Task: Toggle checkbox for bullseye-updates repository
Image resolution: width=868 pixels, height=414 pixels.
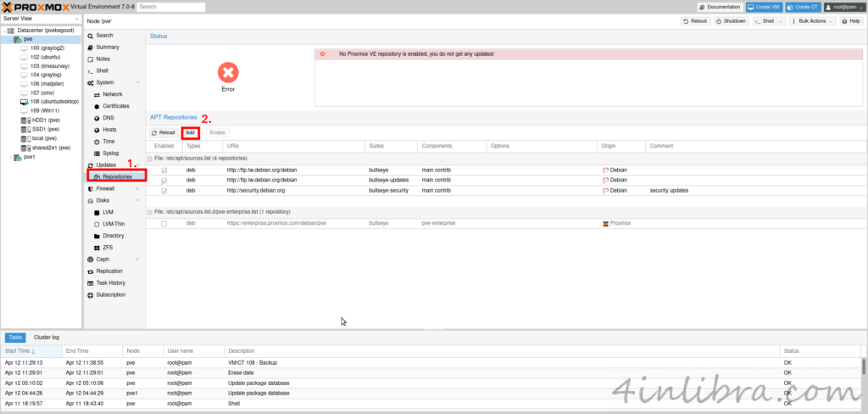Action: 164,180
